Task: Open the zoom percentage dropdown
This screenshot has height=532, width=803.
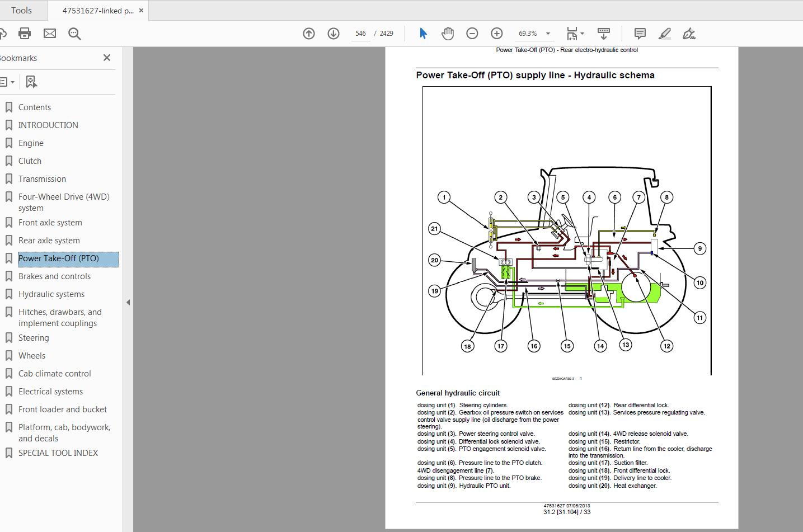Action: coord(548,34)
